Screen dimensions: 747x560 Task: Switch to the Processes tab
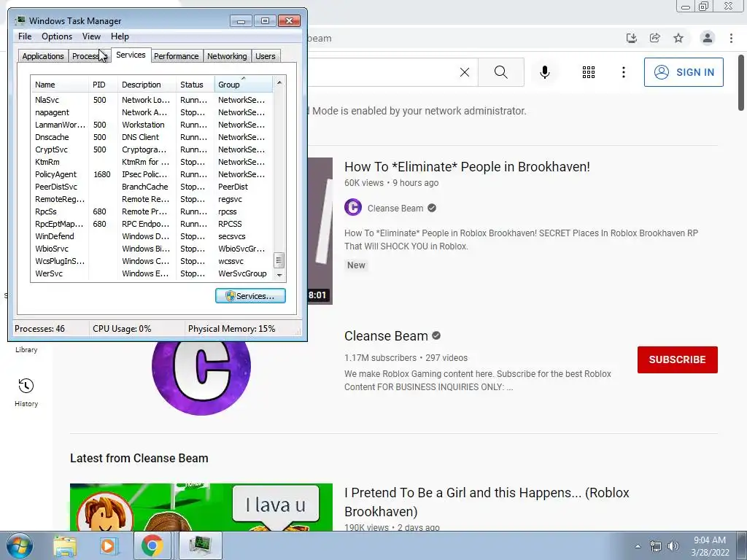(89, 55)
